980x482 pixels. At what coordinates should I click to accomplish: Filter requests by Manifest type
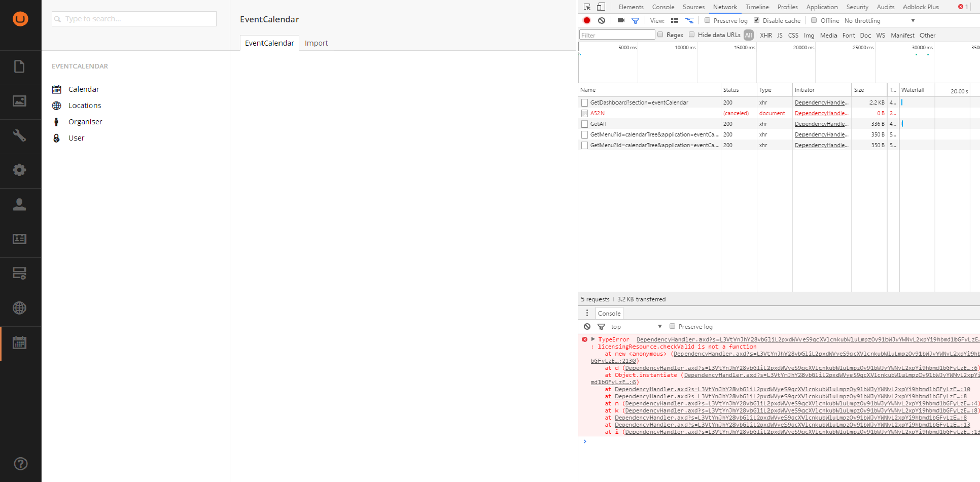click(902, 35)
